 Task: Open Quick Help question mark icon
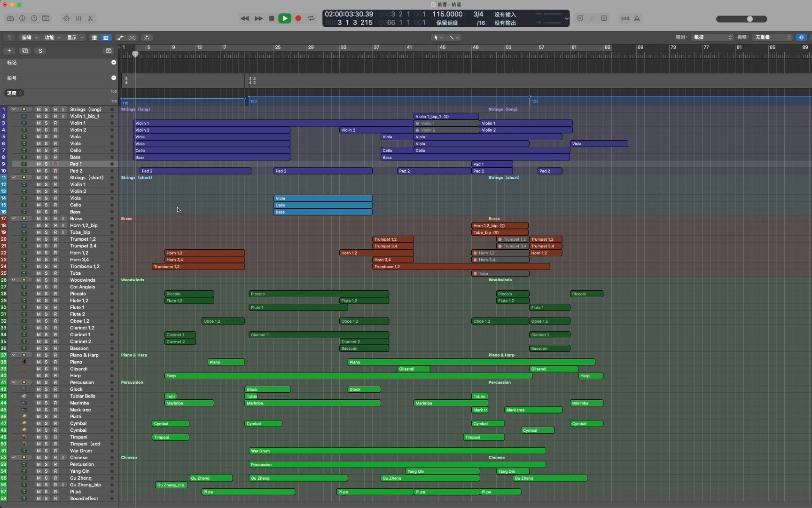tap(34, 18)
